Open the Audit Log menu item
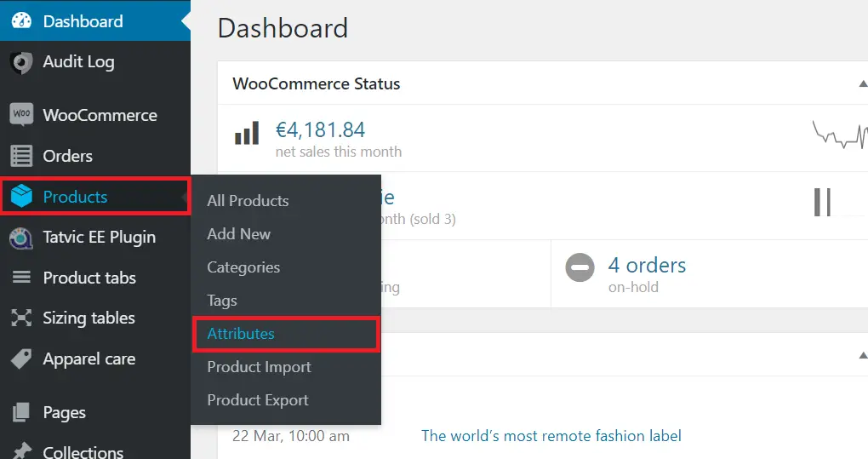This screenshot has height=459, width=868. [x=95, y=62]
